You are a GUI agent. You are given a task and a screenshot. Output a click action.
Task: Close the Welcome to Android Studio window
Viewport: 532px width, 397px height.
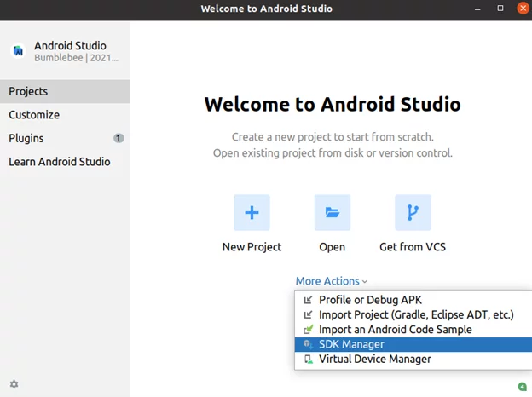pos(523,9)
